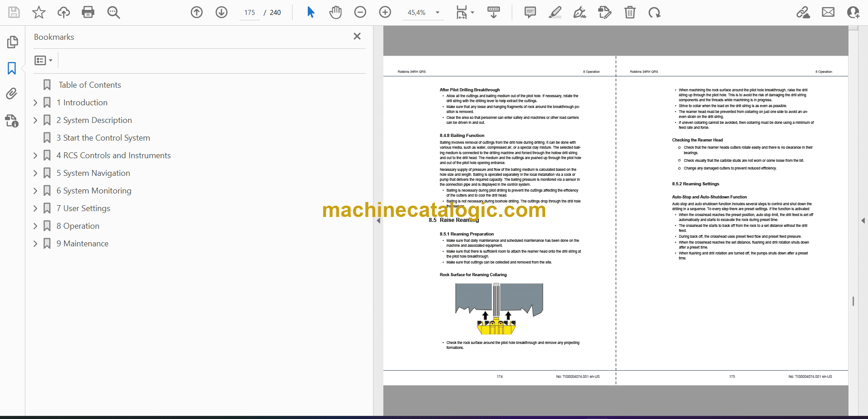Open the zoom level dropdown
868x419 pixels.
point(437,13)
